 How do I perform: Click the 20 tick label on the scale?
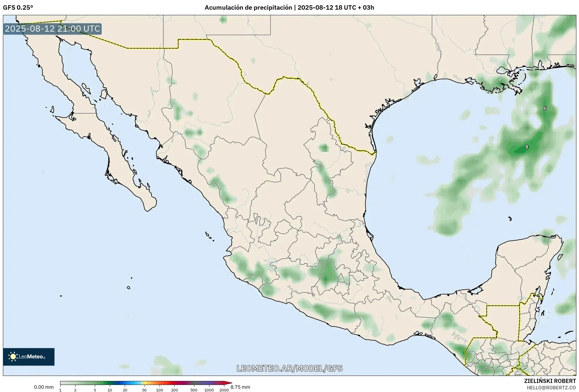(125, 390)
